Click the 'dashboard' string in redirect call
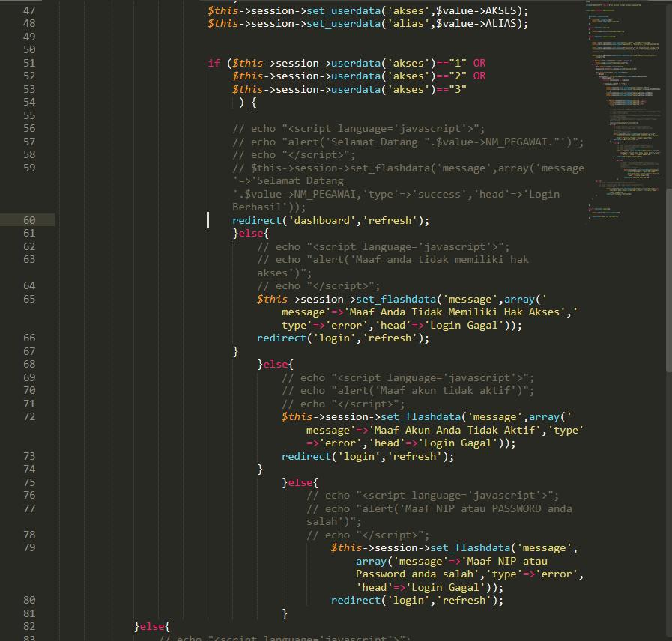The image size is (672, 641). (x=322, y=220)
